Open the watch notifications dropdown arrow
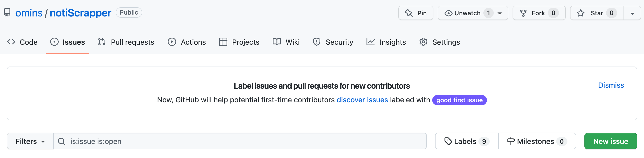 500,13
